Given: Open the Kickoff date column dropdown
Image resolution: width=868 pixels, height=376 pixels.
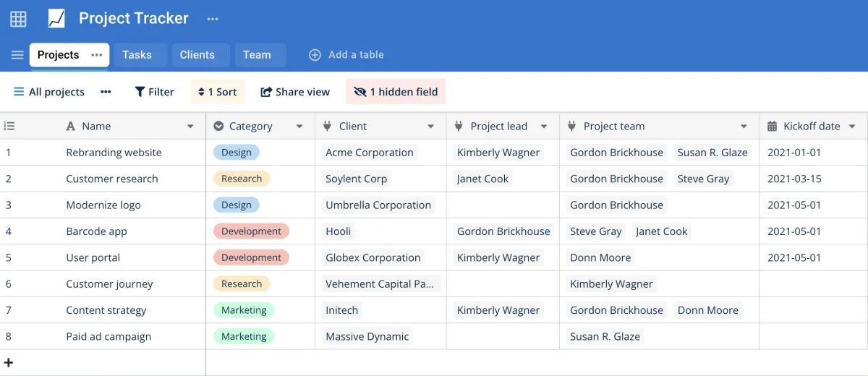Looking at the screenshot, I should (x=852, y=127).
